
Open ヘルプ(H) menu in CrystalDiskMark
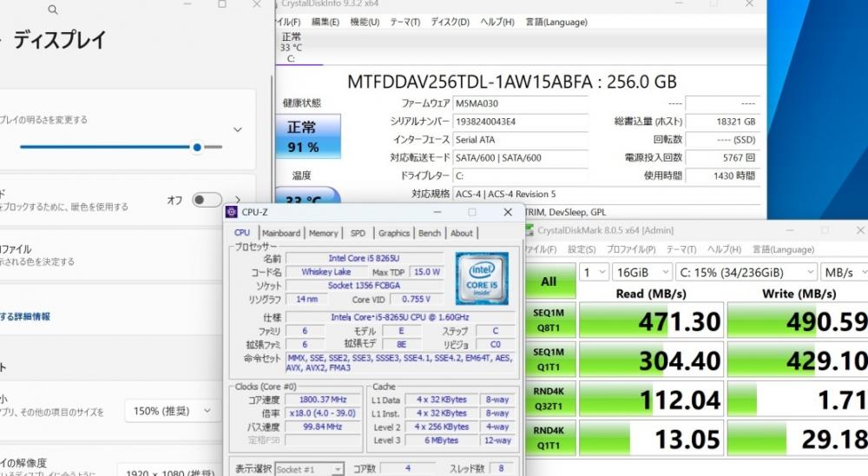pos(724,249)
